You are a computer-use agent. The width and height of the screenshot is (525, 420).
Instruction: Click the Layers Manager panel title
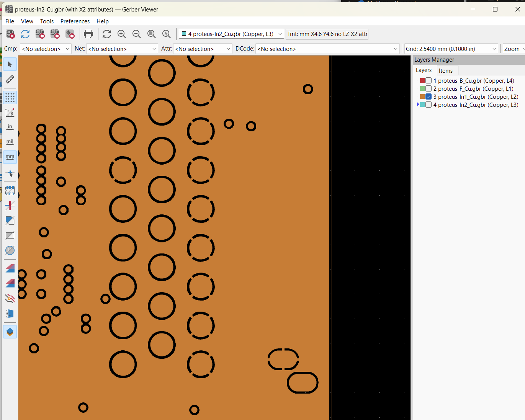[434, 60]
